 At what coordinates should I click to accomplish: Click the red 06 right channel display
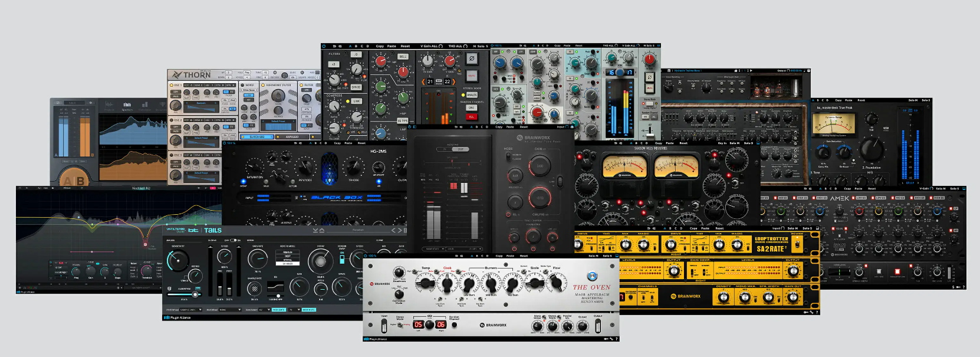440,325
